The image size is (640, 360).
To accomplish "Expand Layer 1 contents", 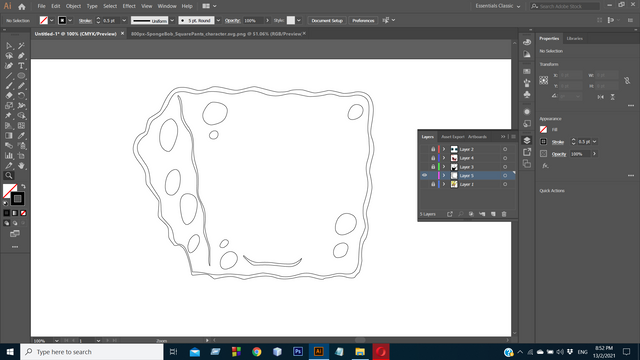I will (444, 184).
